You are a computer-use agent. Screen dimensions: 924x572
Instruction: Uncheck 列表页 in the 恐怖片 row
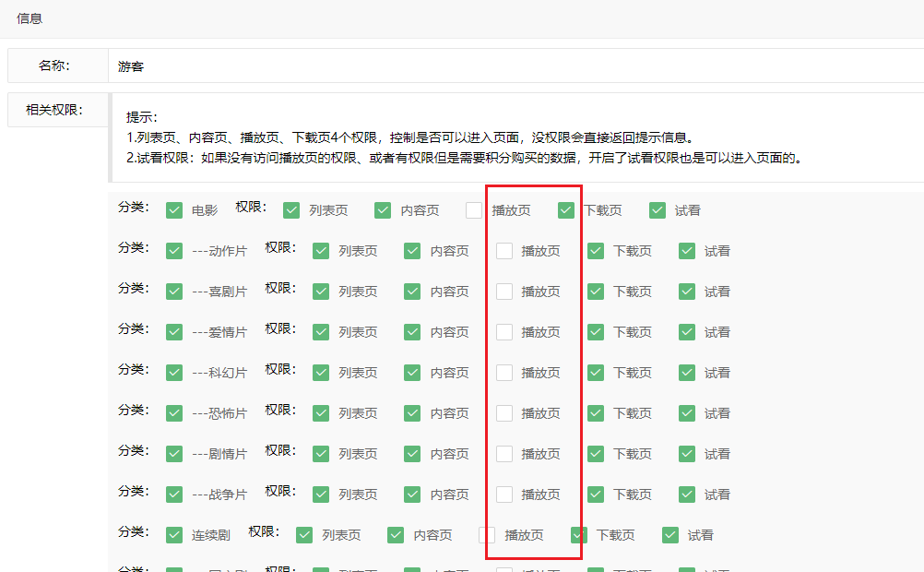[321, 413]
